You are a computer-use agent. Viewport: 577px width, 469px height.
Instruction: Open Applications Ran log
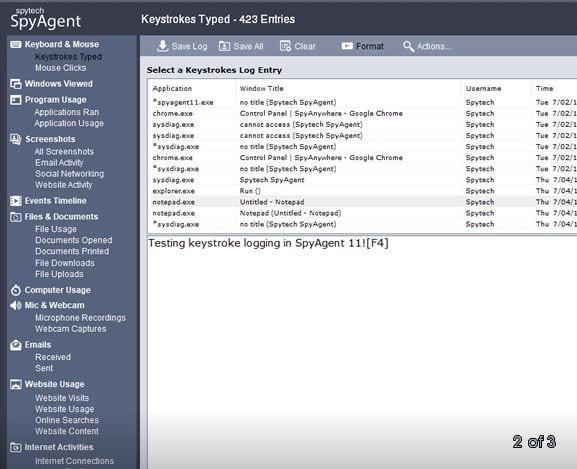tap(67, 112)
